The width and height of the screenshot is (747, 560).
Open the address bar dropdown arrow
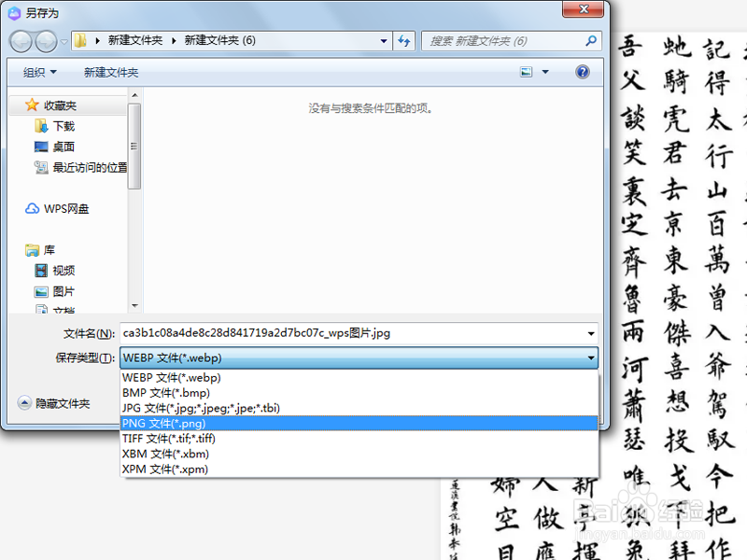(384, 41)
